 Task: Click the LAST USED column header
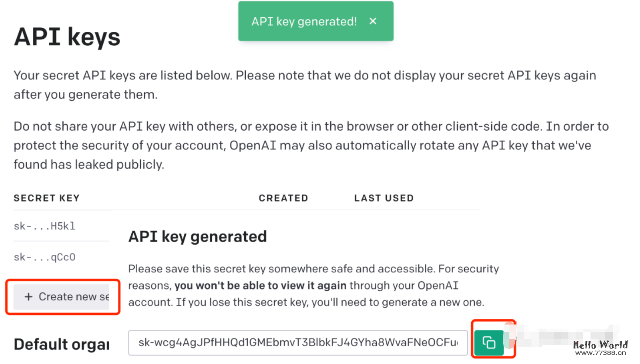[x=384, y=198]
